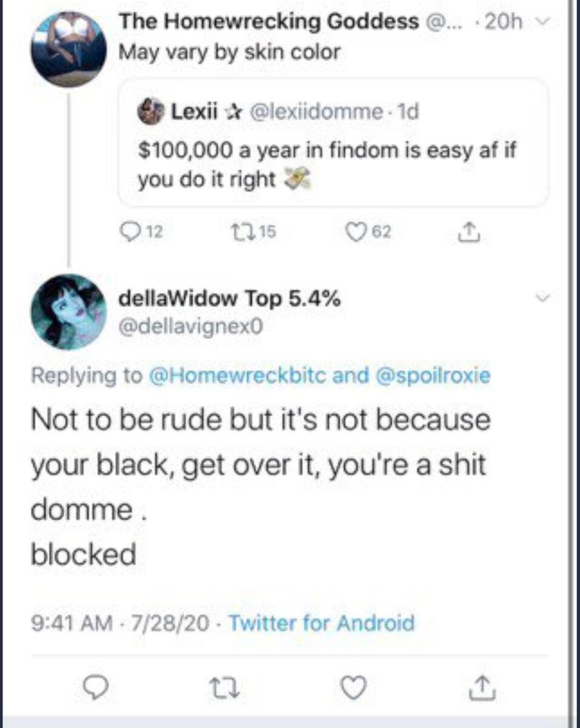Like dellaWidow's tweet
Screen dimensions: 580x728
click(353, 687)
